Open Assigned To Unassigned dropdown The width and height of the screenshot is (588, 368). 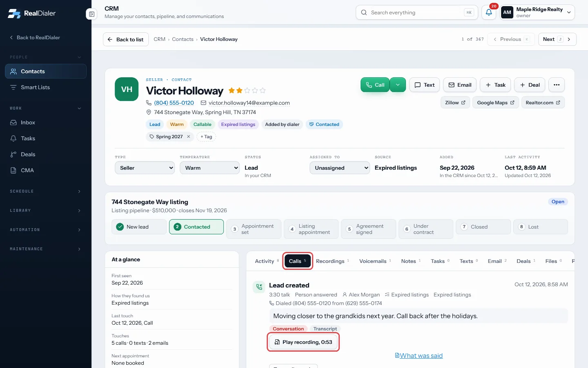point(340,168)
